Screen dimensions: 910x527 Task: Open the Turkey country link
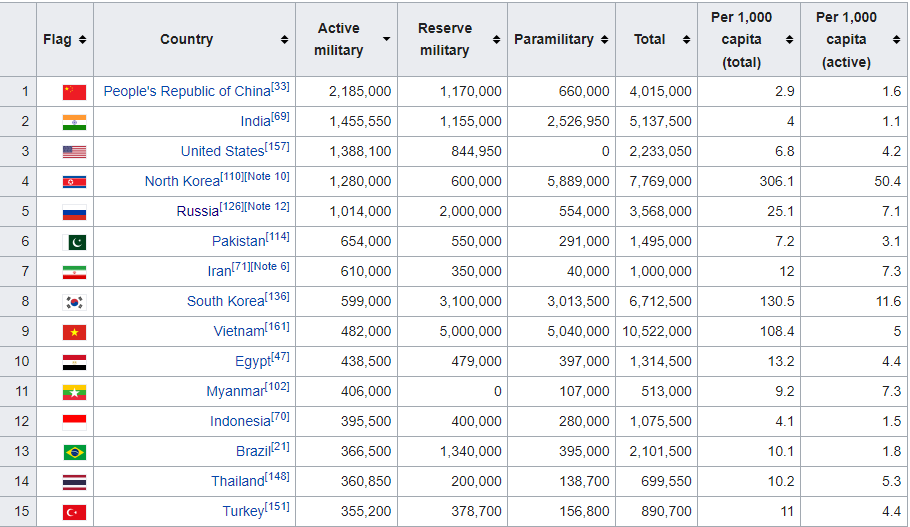[243, 511]
